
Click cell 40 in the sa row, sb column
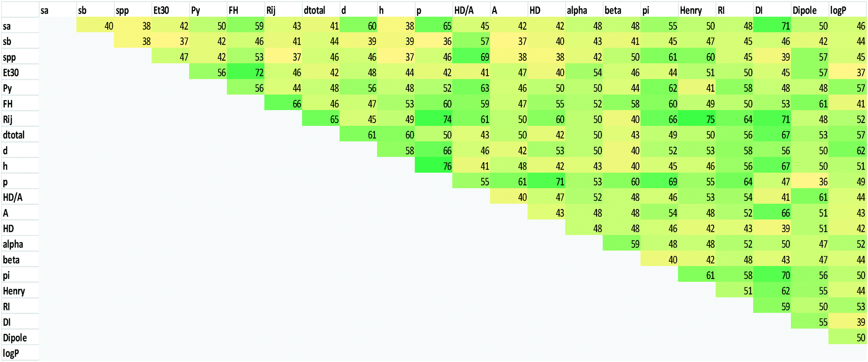click(95, 26)
